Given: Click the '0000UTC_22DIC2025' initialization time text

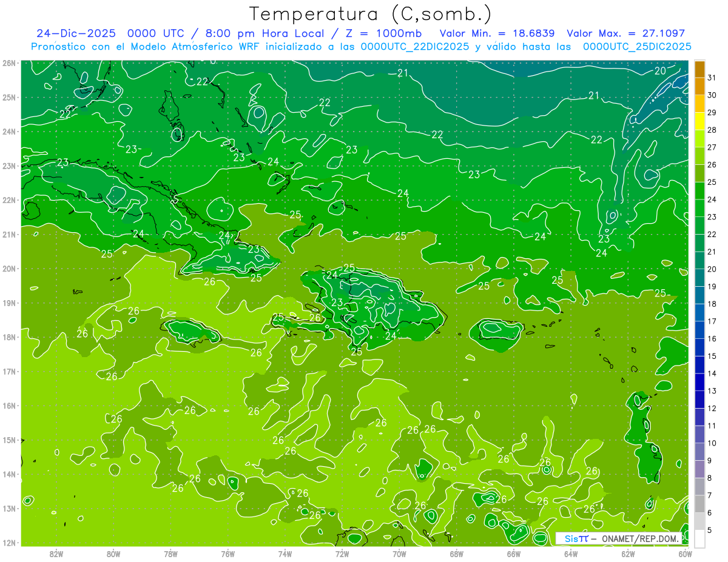Looking at the screenshot, I should pos(415,47).
